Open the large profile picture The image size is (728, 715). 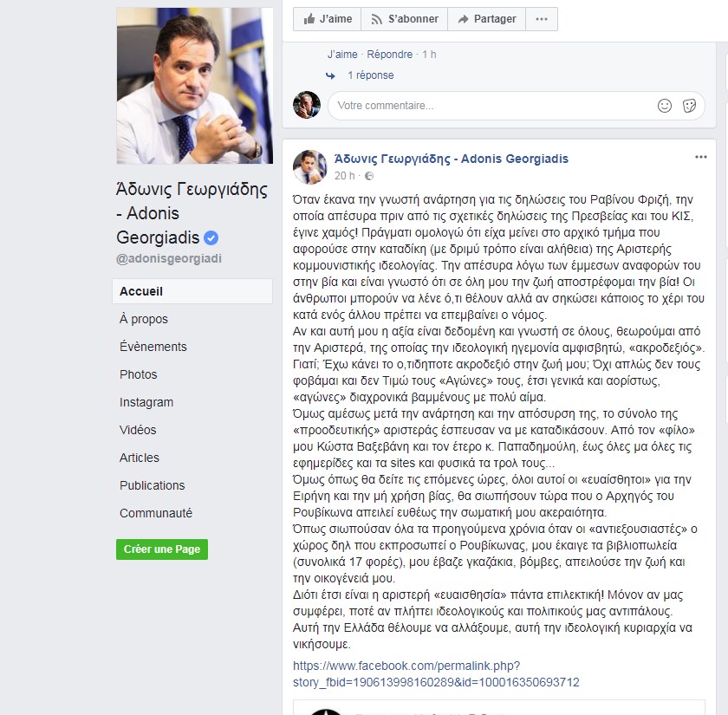coord(194,86)
